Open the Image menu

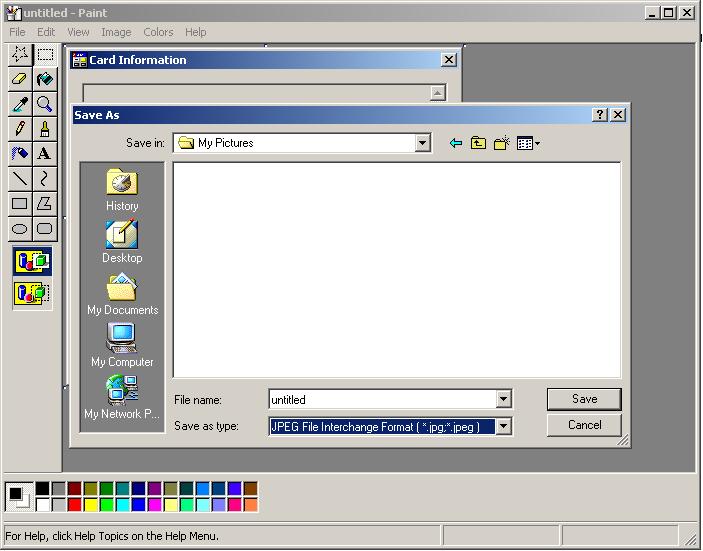[x=116, y=32]
